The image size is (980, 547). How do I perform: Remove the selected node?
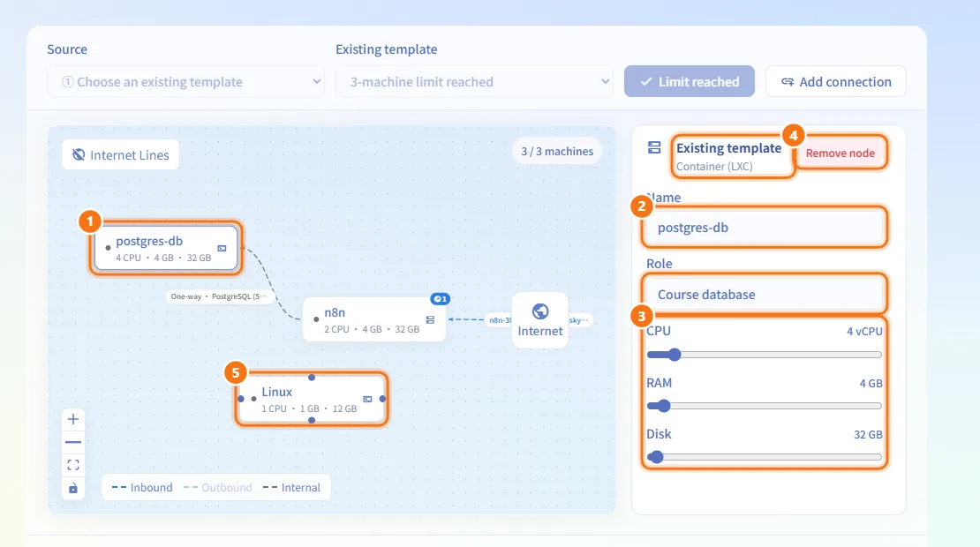point(840,153)
